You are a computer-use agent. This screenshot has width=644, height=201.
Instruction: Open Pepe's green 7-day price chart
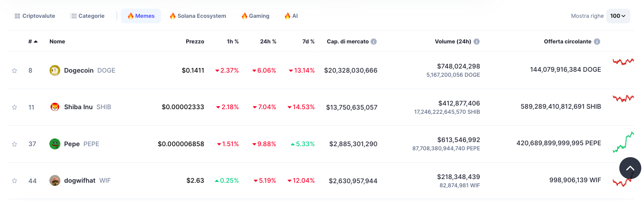click(623, 143)
